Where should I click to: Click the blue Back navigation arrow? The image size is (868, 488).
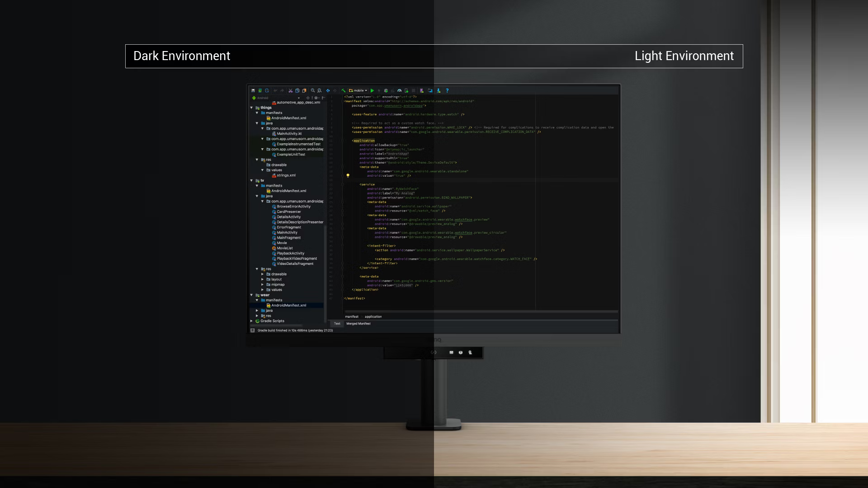[x=328, y=91]
